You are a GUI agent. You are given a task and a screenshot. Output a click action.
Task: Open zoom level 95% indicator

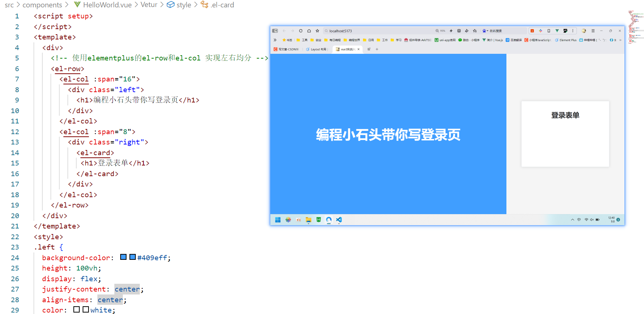point(440,31)
